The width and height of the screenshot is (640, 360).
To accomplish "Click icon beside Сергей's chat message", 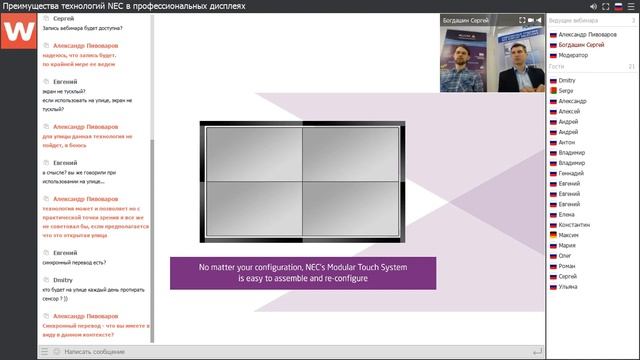I will [46, 18].
